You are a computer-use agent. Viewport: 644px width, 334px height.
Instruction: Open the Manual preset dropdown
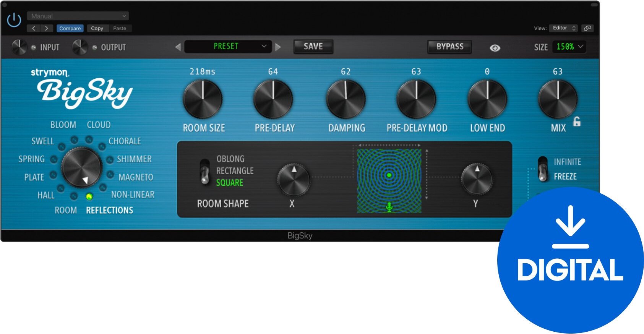coord(78,16)
